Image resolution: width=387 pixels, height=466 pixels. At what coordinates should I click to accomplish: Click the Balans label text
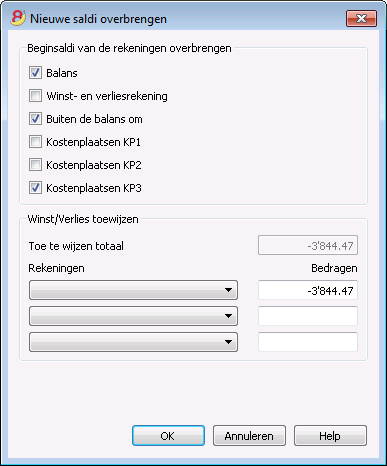62,73
